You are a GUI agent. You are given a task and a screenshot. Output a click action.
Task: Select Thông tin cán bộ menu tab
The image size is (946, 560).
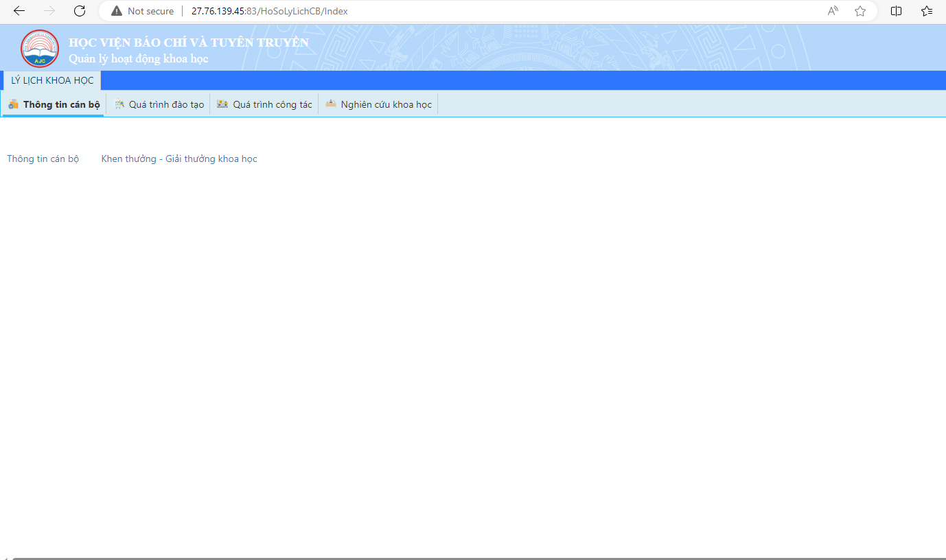[54, 104]
